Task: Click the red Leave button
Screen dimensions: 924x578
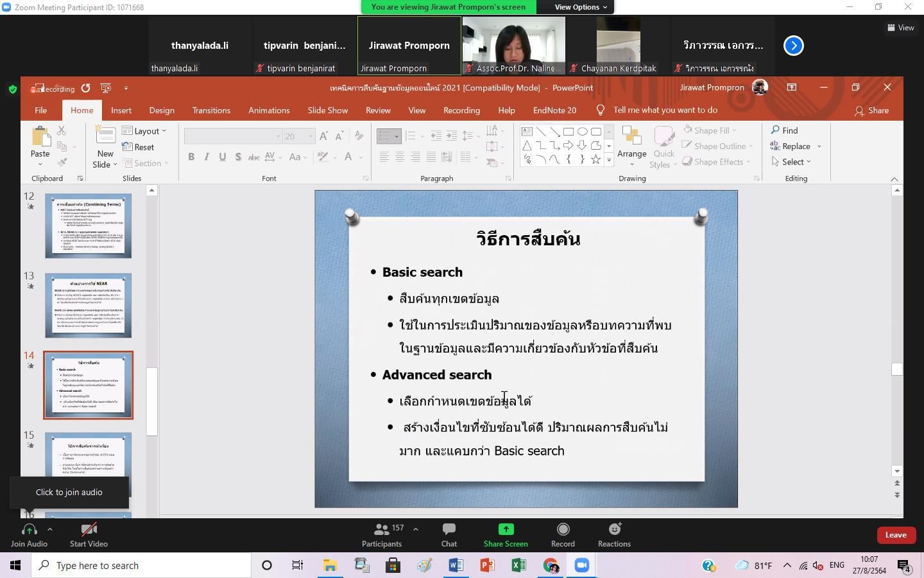Action: [x=896, y=535]
